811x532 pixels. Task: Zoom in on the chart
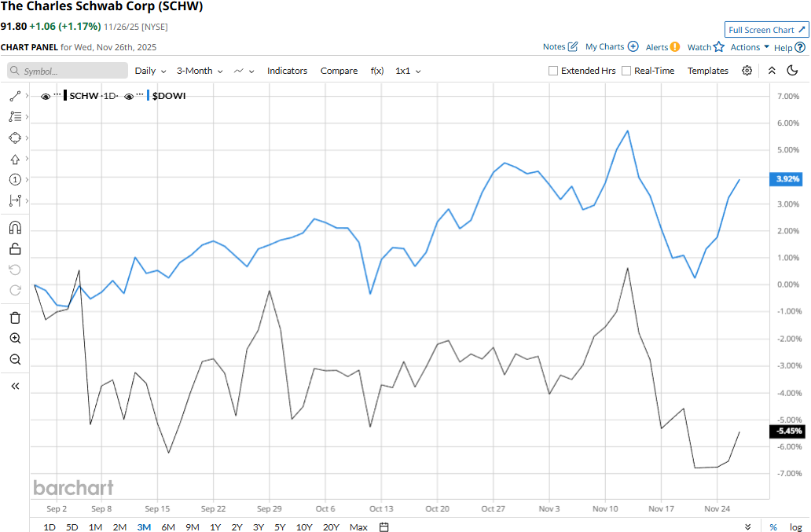tap(15, 338)
